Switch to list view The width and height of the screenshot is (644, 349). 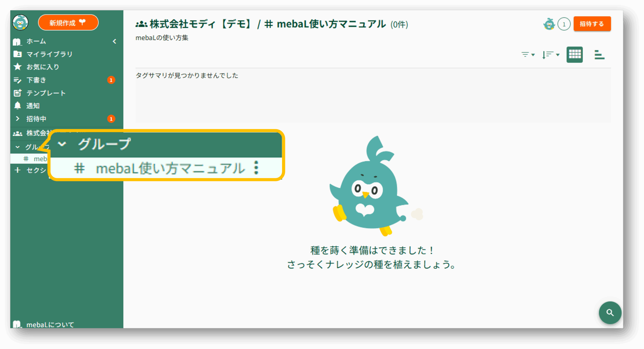(x=599, y=54)
